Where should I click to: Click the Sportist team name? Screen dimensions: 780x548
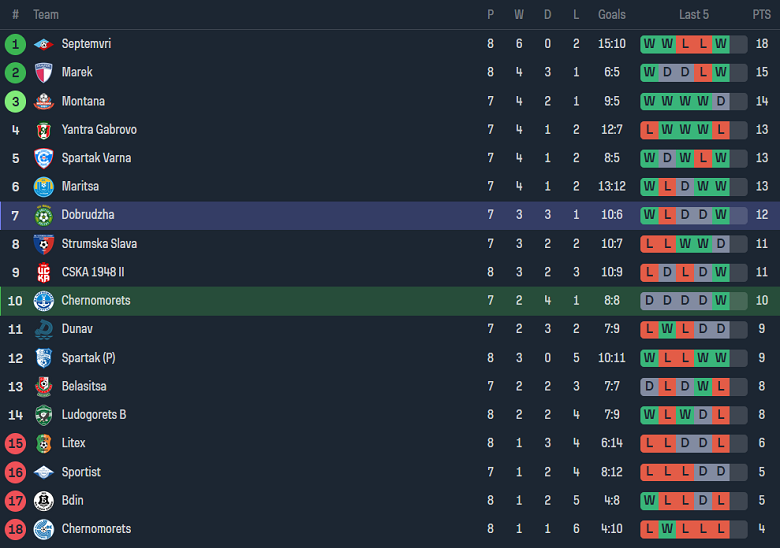tap(81, 472)
